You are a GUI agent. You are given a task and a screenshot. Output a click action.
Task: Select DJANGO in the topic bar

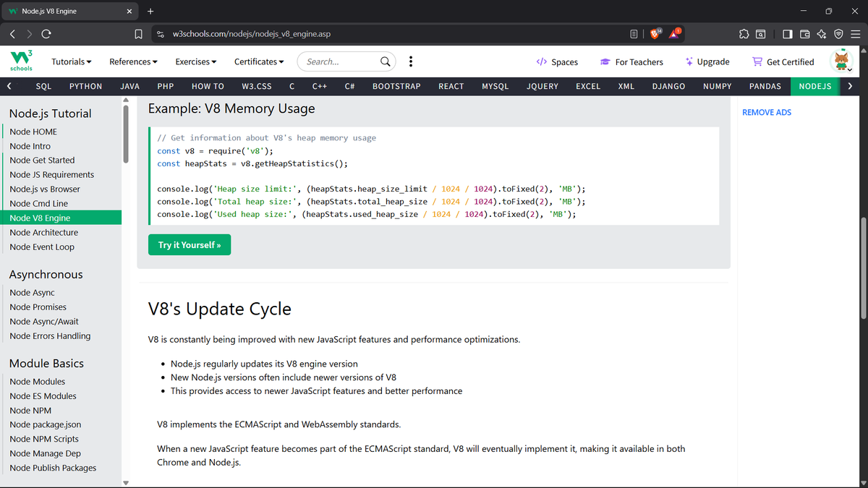[x=668, y=86]
